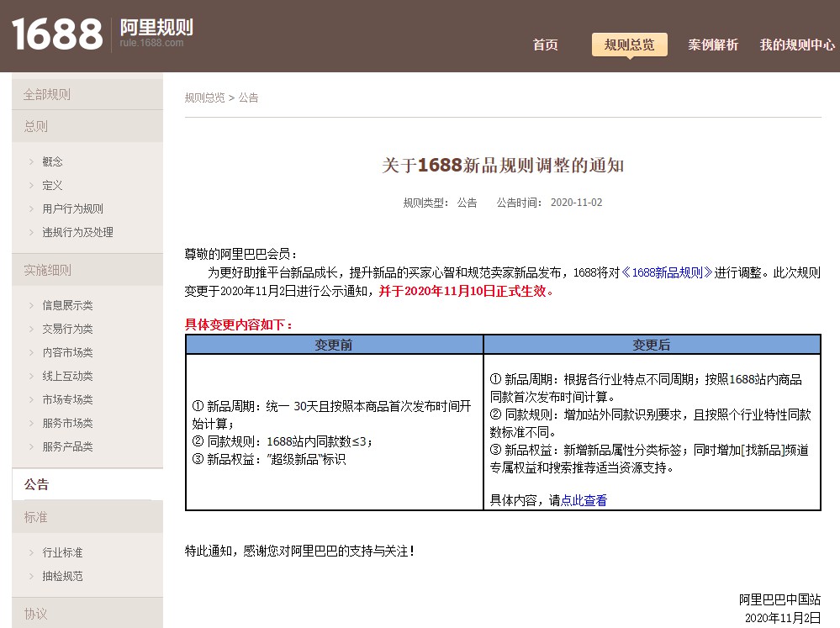Select the 公告 sidebar section
This screenshot has height=628, width=840.
87,484
